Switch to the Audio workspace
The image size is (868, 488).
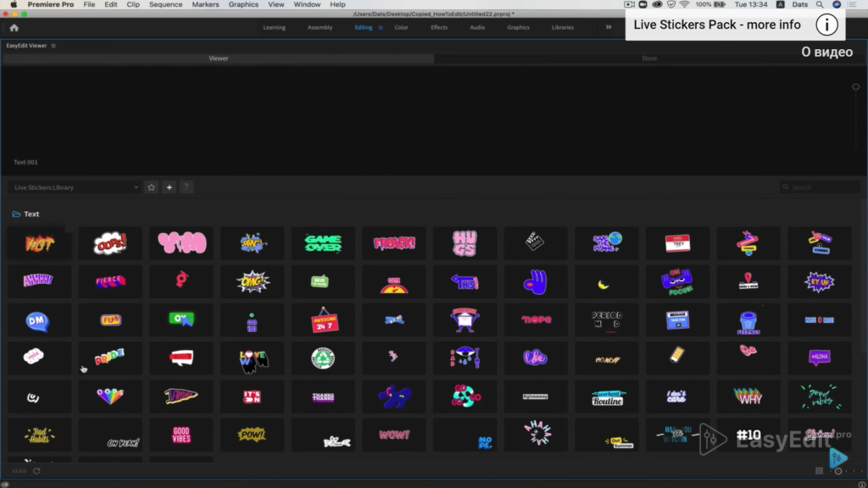[x=477, y=28]
